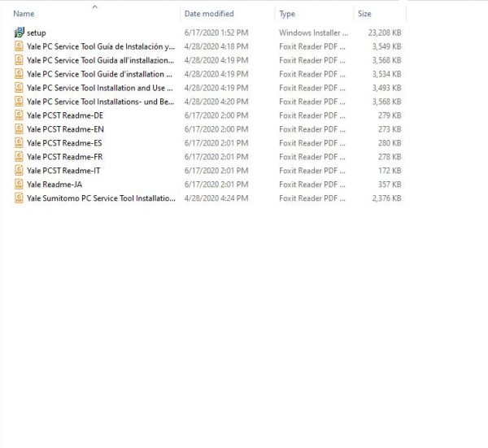Click the 3,549 KB size value
Screen dimensions: 488x448
tap(386, 46)
